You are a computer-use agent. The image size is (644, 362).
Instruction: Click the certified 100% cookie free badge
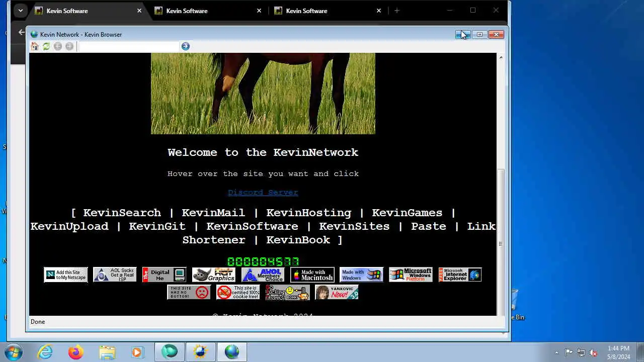pyautogui.click(x=238, y=292)
